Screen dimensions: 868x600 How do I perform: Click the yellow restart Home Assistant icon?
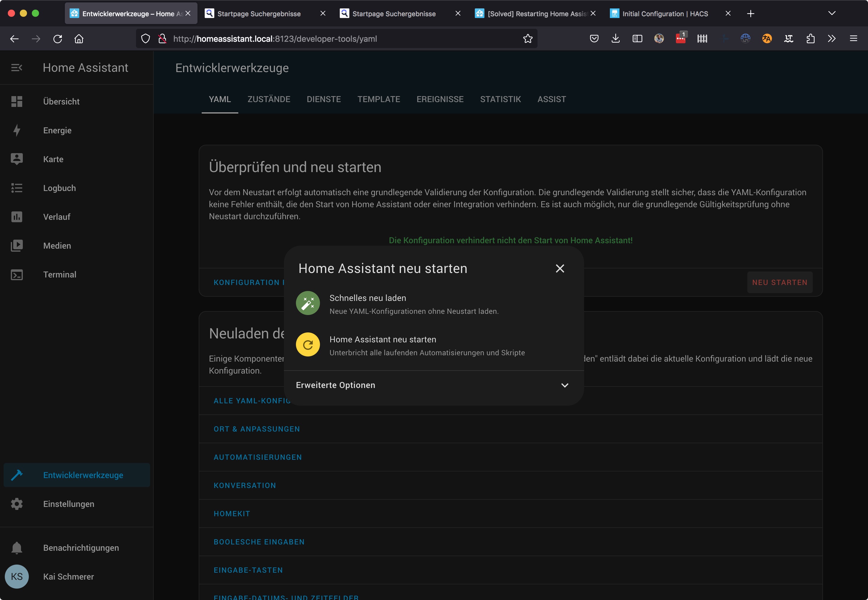pos(308,344)
